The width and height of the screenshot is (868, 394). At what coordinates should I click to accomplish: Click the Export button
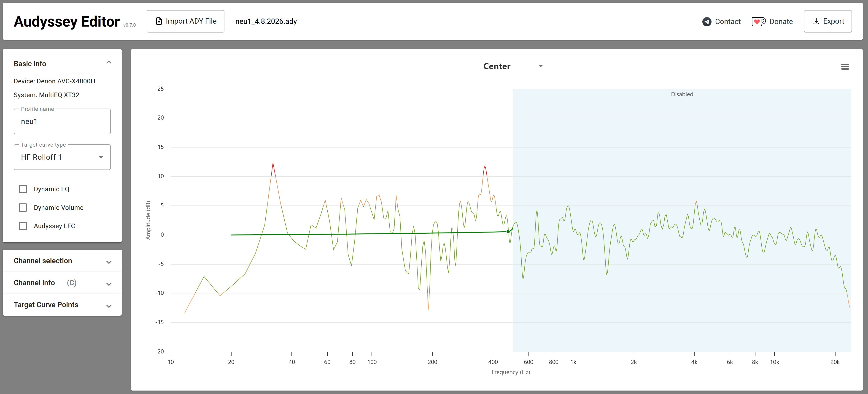point(828,21)
